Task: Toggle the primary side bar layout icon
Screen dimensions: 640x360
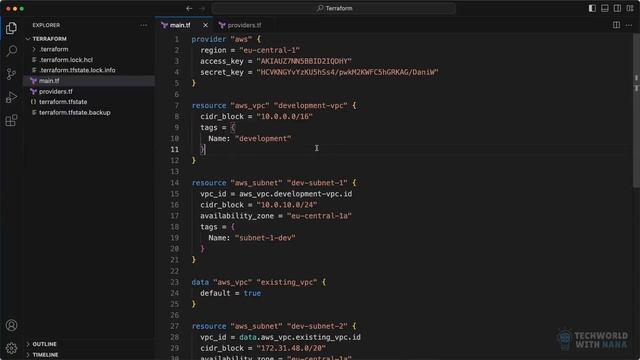Action: (x=592, y=8)
